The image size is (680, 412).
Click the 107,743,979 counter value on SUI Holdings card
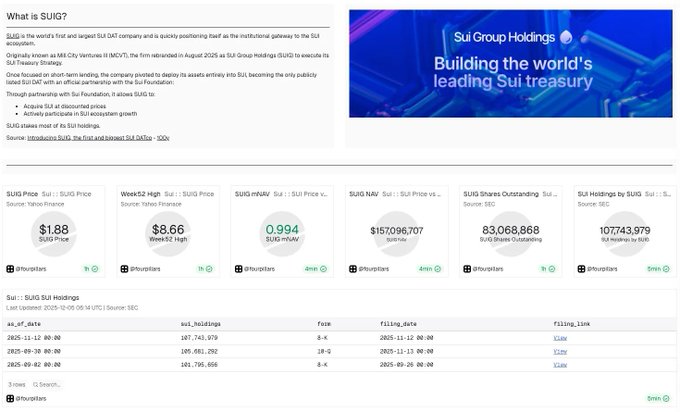click(x=625, y=231)
